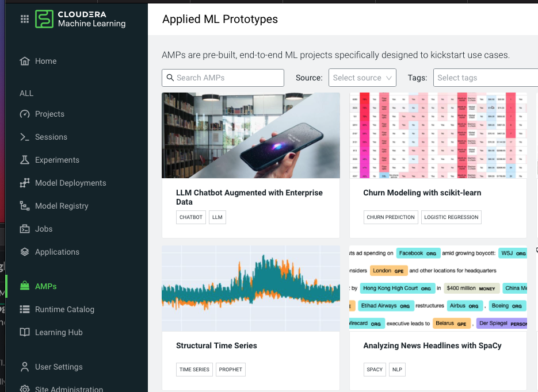Click the Experiments flask icon
This screenshot has height=392, width=538.
[24, 160]
